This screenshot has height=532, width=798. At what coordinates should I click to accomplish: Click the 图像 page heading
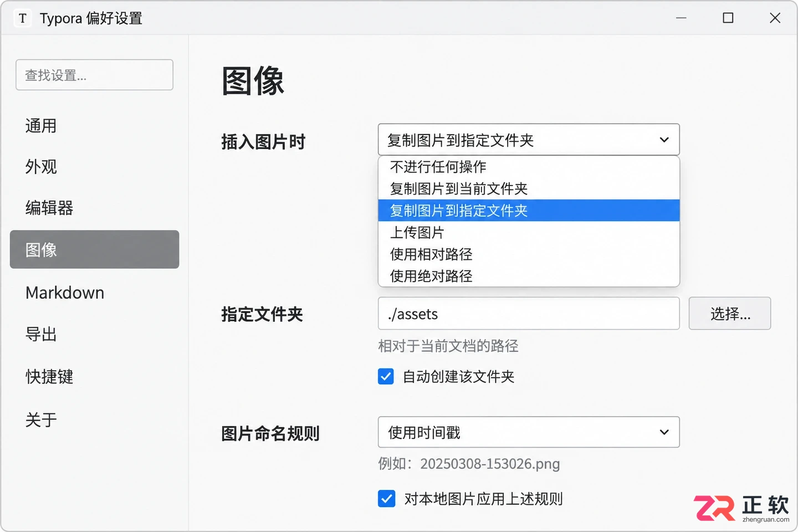tap(253, 81)
